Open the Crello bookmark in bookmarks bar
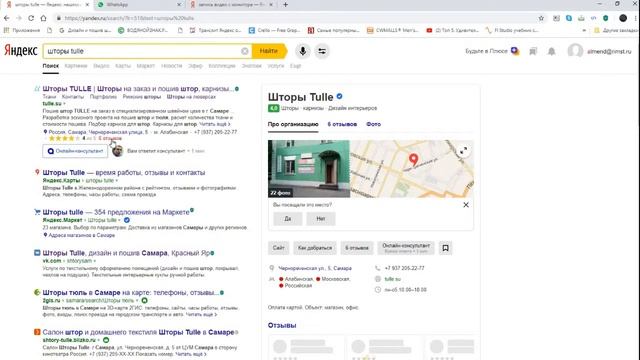Viewport: 640px width, 360px height. [x=274, y=30]
